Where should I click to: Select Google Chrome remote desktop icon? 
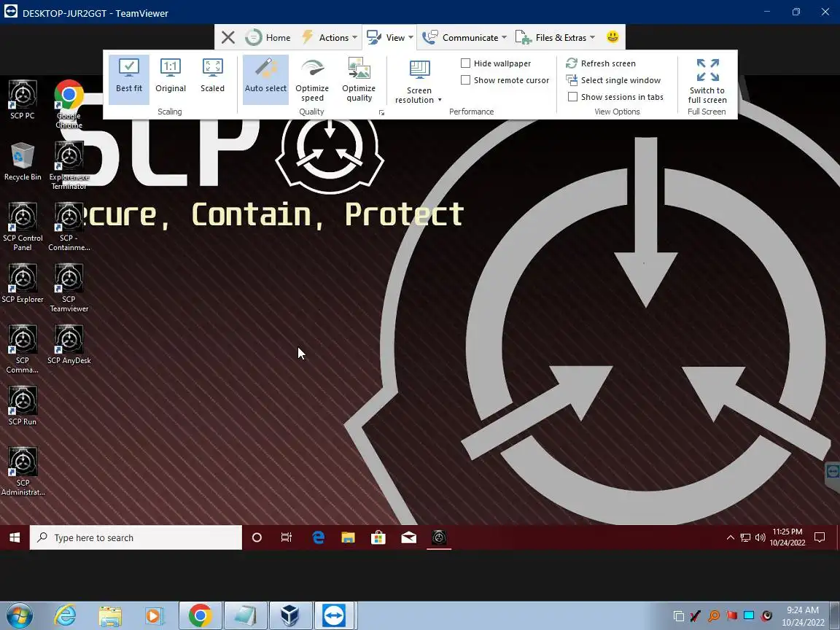69,104
